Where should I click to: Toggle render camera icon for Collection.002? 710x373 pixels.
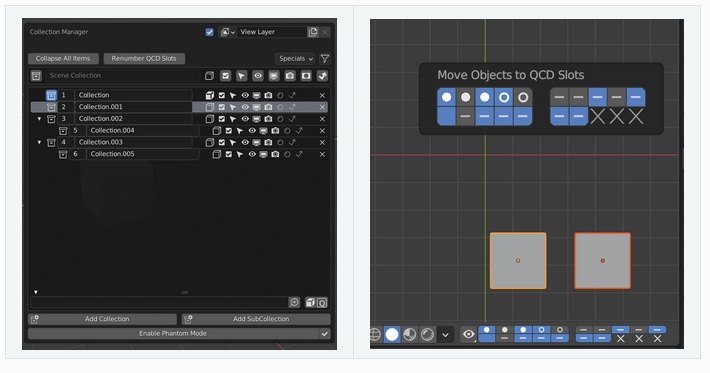[269, 119]
